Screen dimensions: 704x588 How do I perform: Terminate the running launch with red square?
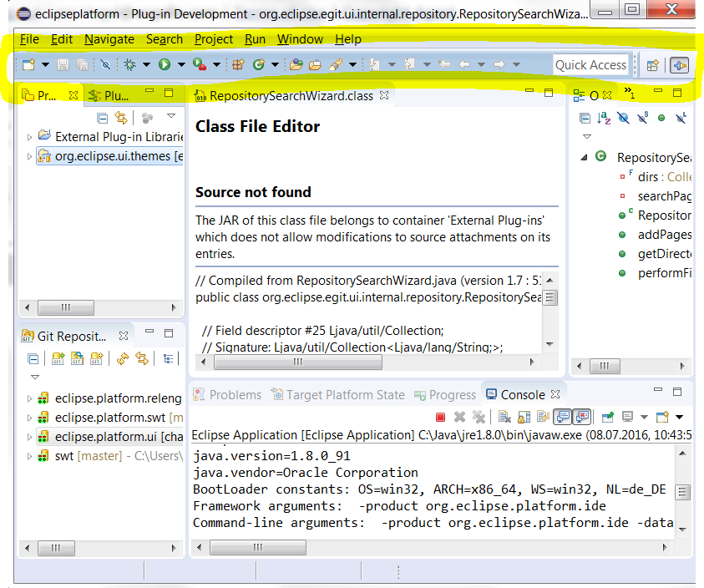click(x=440, y=418)
